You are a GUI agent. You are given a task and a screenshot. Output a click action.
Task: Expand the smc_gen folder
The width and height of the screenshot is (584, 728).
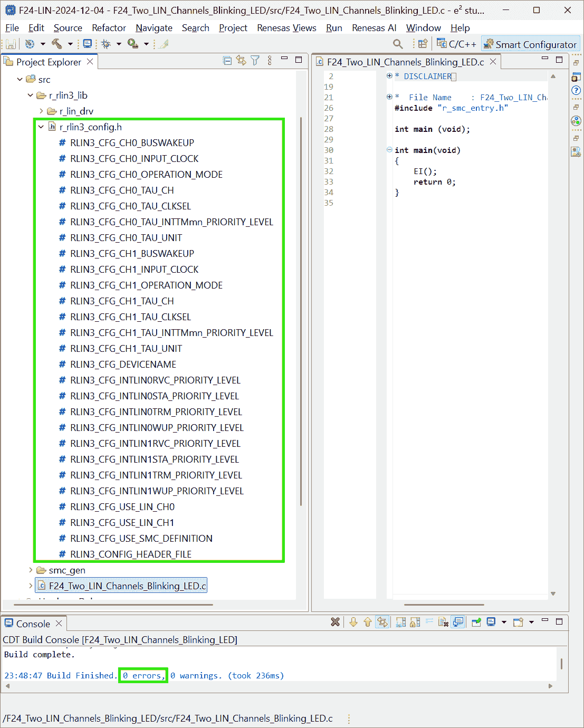(31, 570)
